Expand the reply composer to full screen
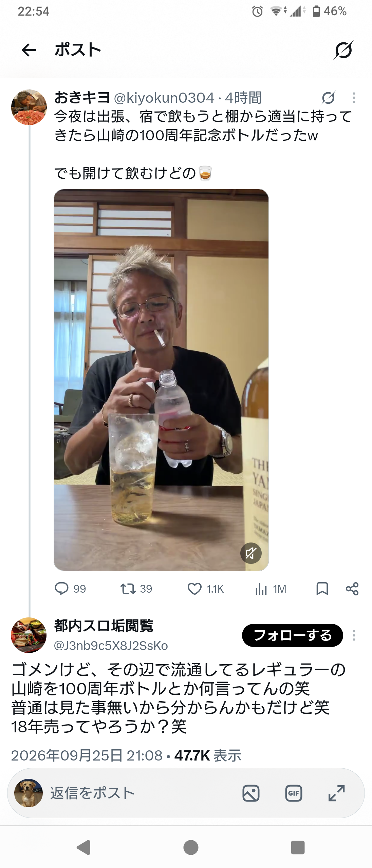372x868 pixels. pyautogui.click(x=336, y=793)
